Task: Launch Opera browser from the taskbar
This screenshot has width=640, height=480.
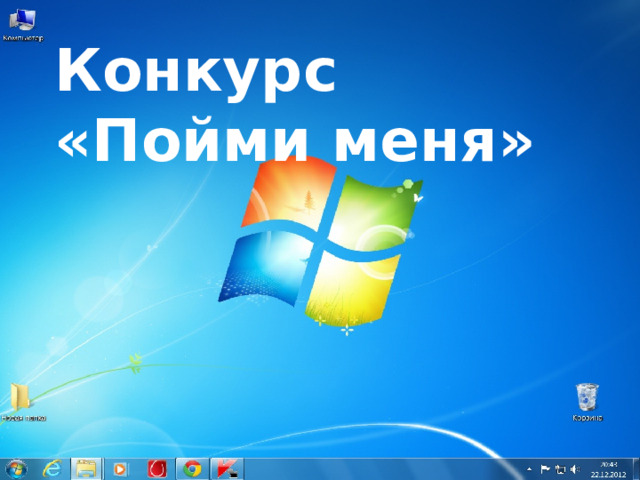Action: tap(157, 469)
